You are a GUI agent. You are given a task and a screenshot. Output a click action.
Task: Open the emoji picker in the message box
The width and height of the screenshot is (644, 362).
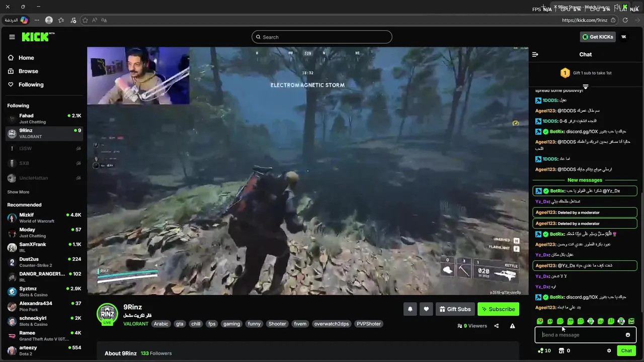628,335
